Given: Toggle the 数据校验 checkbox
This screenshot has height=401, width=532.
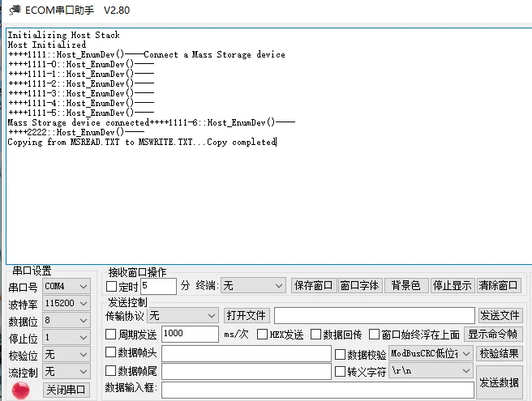Looking at the screenshot, I should tap(340, 355).
